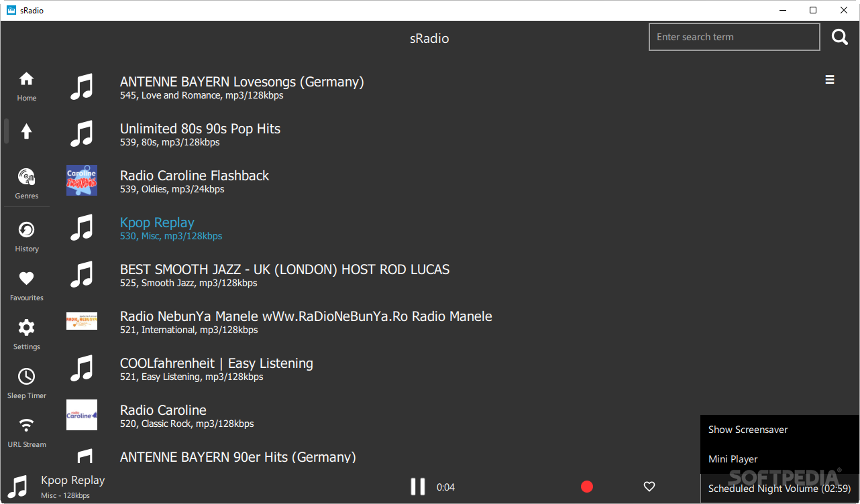Viewport: 860px width, 504px height.
Task: Click the now-playing music note icon
Action: (x=17, y=487)
